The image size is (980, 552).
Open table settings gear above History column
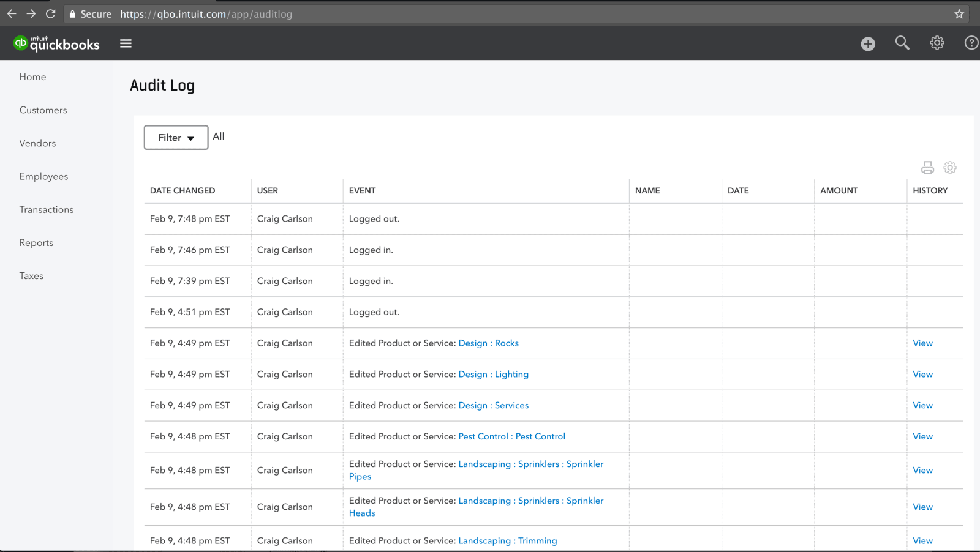[x=950, y=168]
